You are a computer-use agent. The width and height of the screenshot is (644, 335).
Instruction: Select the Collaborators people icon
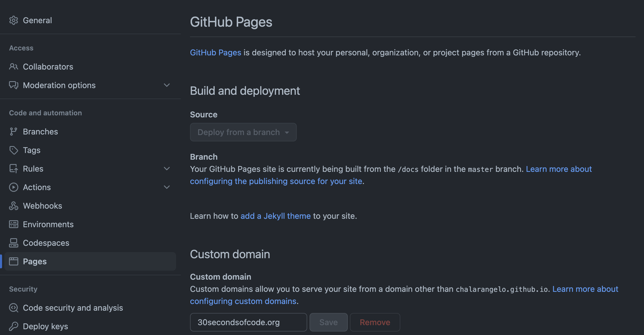tap(13, 67)
